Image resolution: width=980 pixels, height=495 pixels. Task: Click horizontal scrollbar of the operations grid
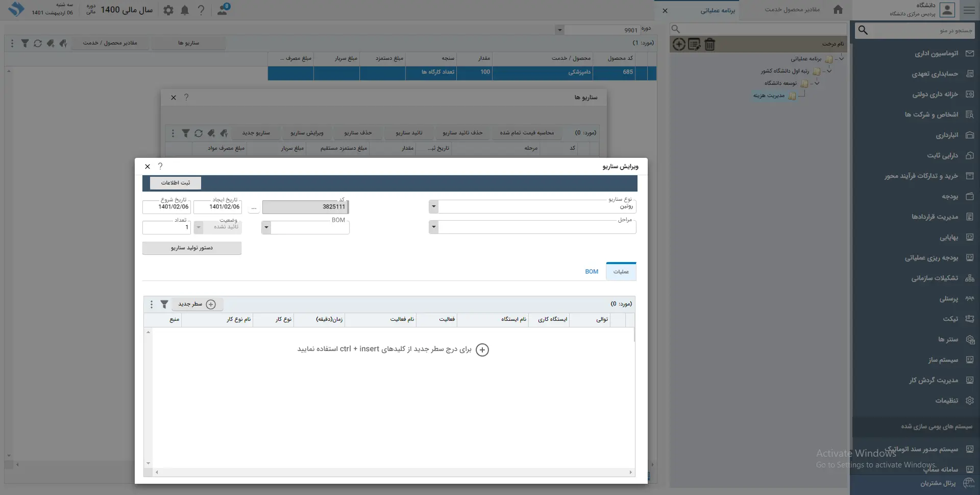click(x=393, y=473)
